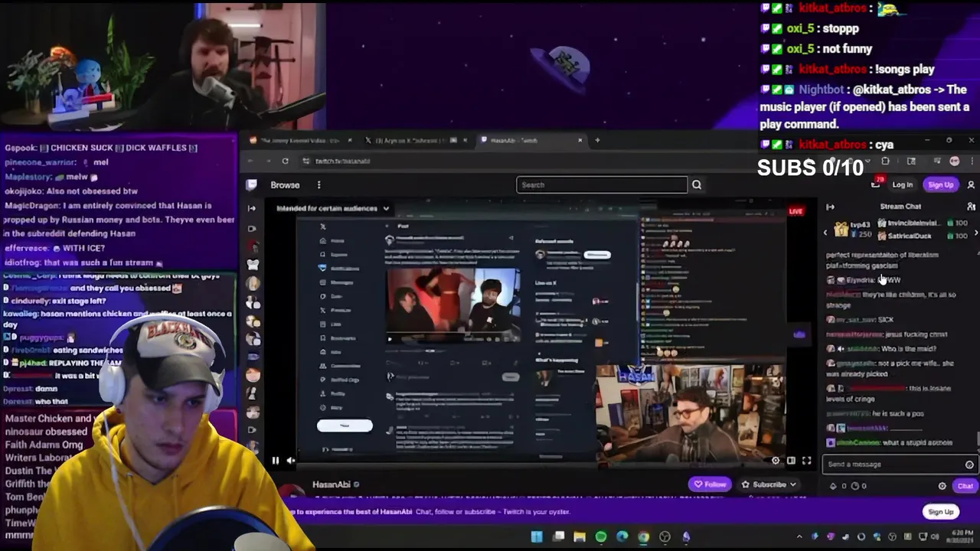Open the user profile icon menu
The image size is (980, 551).
971,184
